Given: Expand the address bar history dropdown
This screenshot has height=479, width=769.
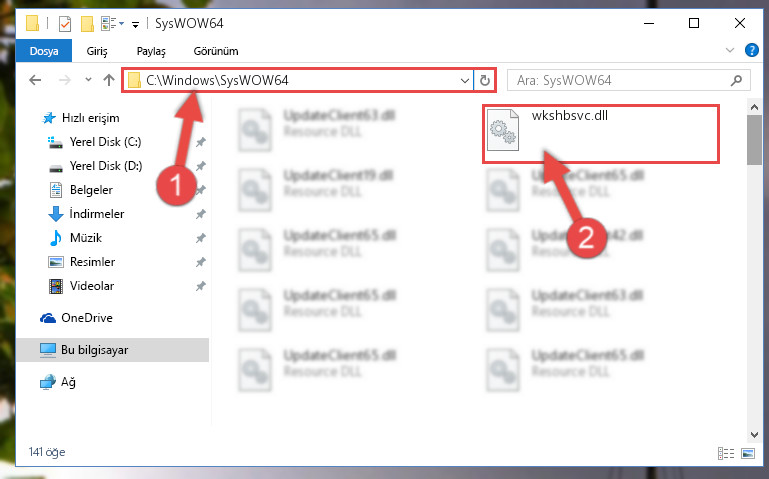Looking at the screenshot, I should click(x=464, y=80).
